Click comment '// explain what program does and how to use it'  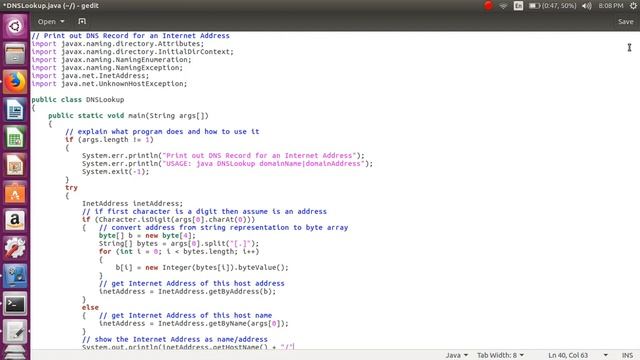coord(162,131)
